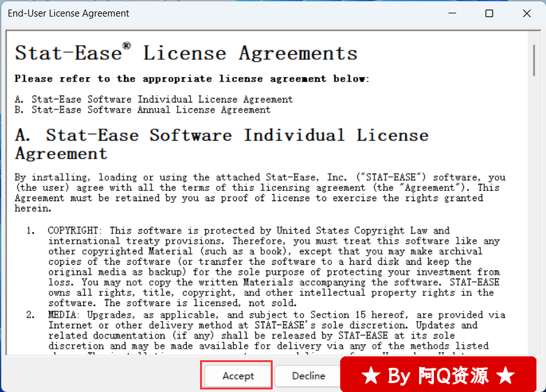Click the MEDIA clause numbered 2
This screenshot has width=546, height=392.
[x=274, y=330]
